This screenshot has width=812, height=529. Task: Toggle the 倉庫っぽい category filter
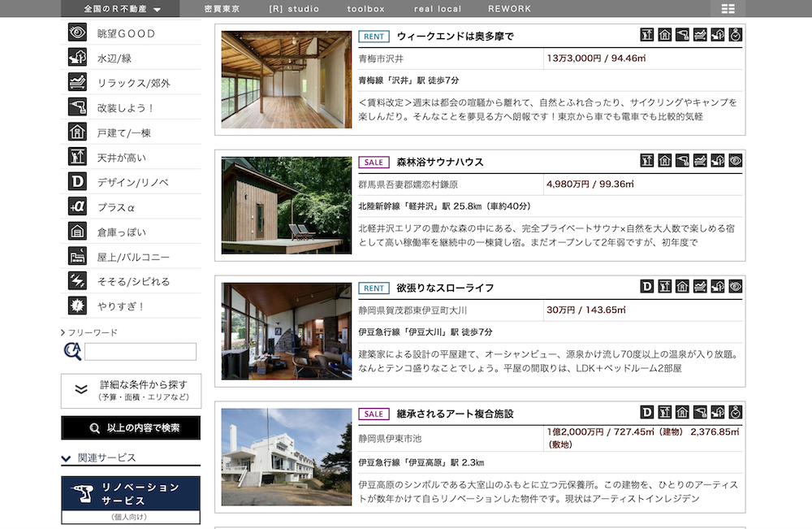click(131, 232)
